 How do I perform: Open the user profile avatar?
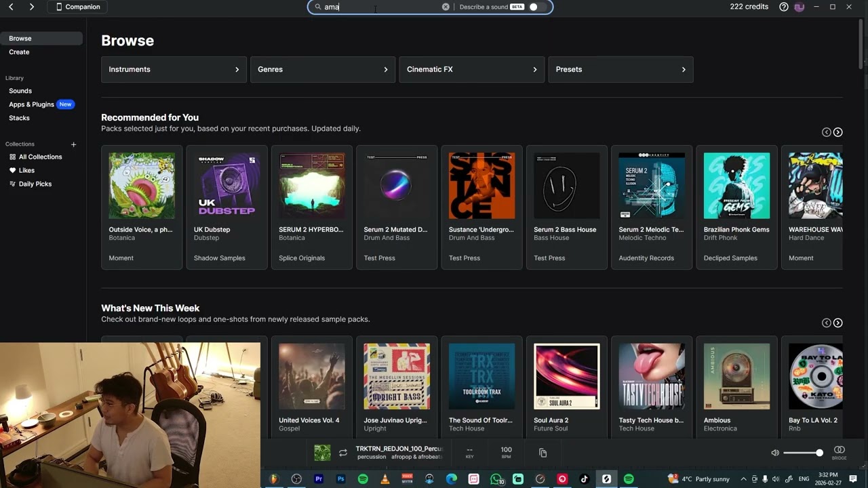(x=800, y=7)
